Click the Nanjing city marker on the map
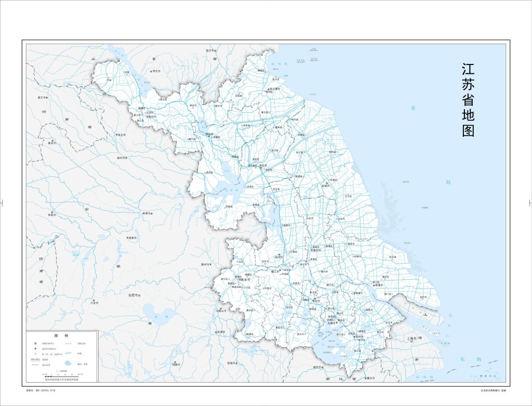Screen dimensions: 532x406 241,279
